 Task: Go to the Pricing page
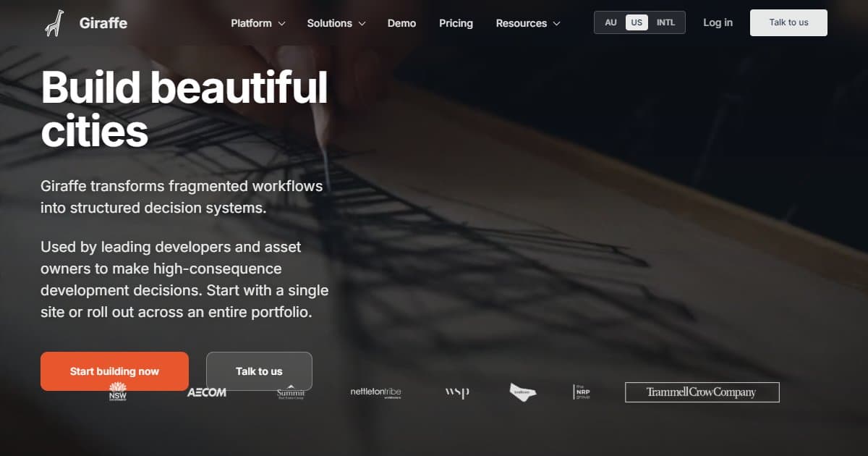pyautogui.click(x=456, y=23)
